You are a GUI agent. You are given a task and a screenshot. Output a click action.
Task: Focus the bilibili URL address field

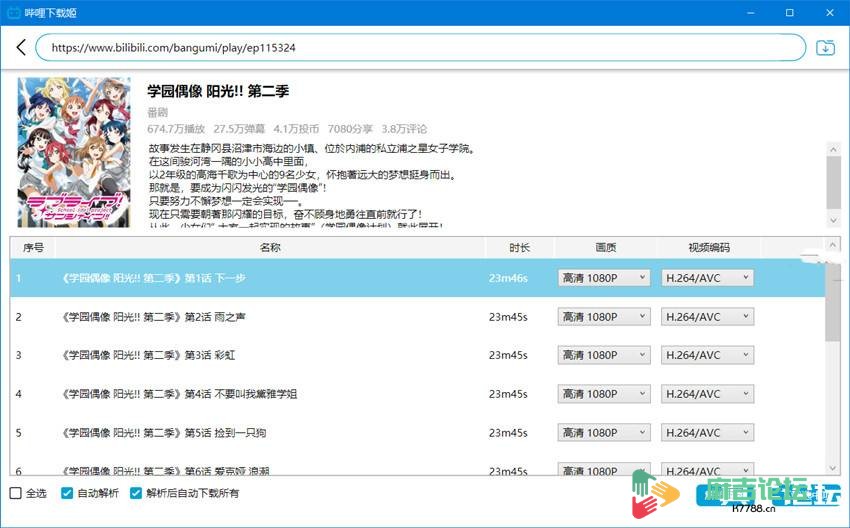421,48
